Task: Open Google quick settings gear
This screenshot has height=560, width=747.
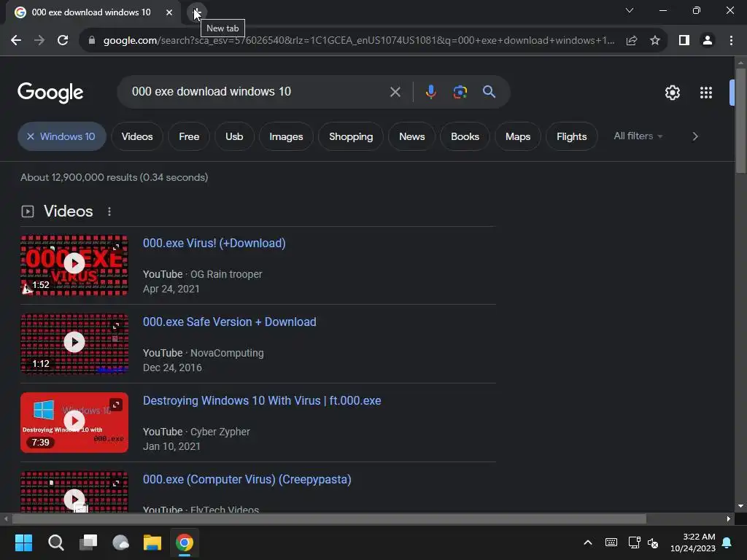Action: pos(672,93)
